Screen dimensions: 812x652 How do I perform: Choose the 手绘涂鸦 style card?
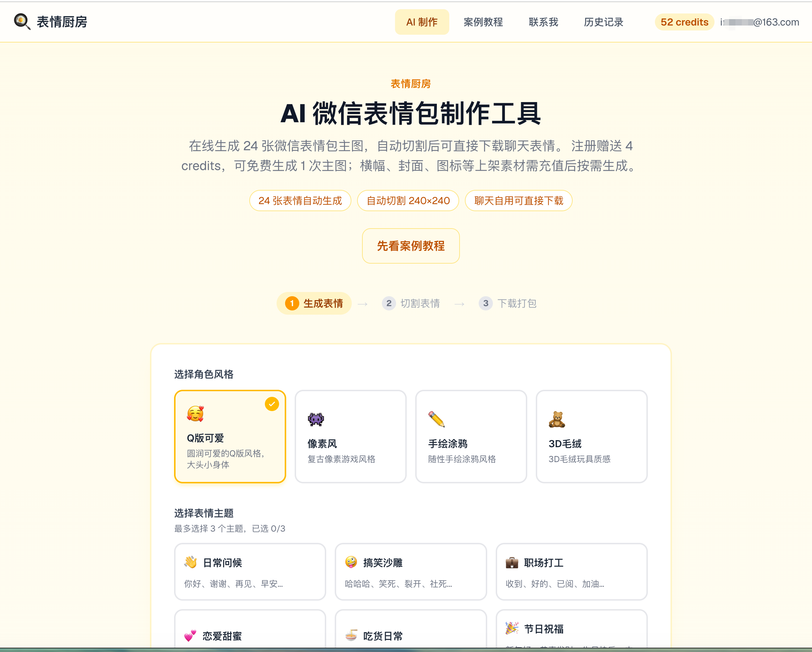pos(471,436)
